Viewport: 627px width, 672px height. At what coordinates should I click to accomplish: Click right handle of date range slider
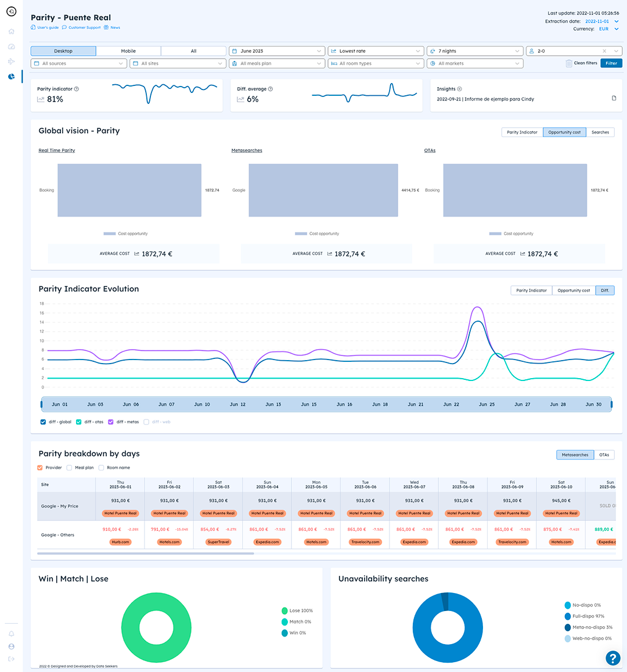pos(611,404)
